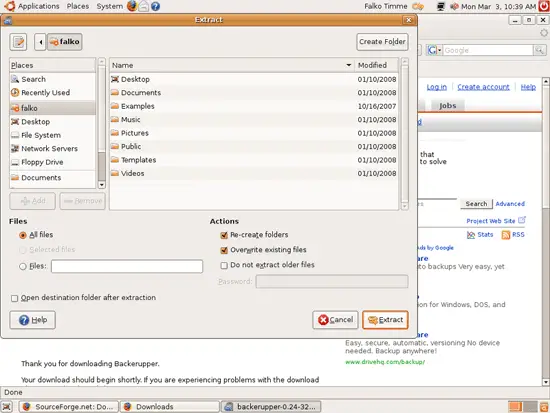Uncheck Overwrite existing files checkbox

224,250
